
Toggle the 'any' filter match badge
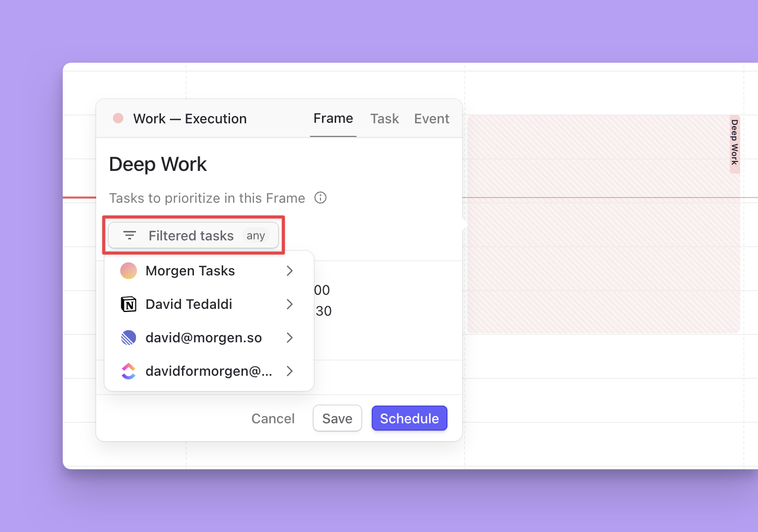[256, 236]
